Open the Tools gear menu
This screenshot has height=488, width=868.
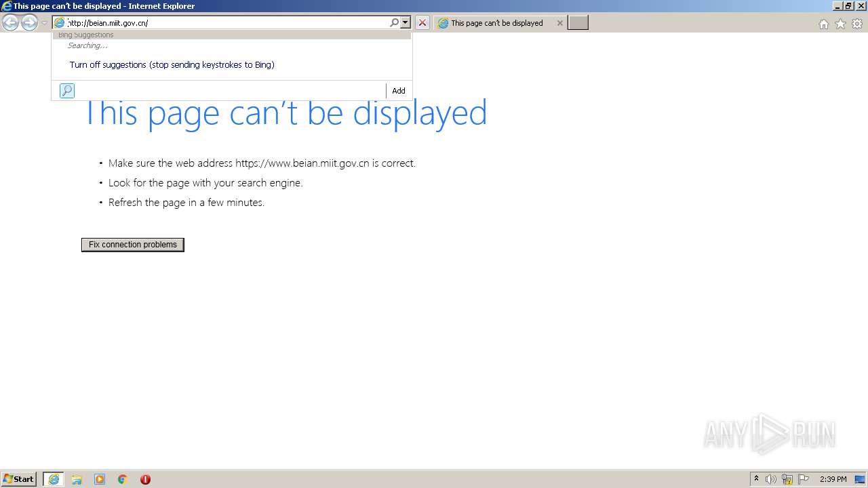pos(857,24)
